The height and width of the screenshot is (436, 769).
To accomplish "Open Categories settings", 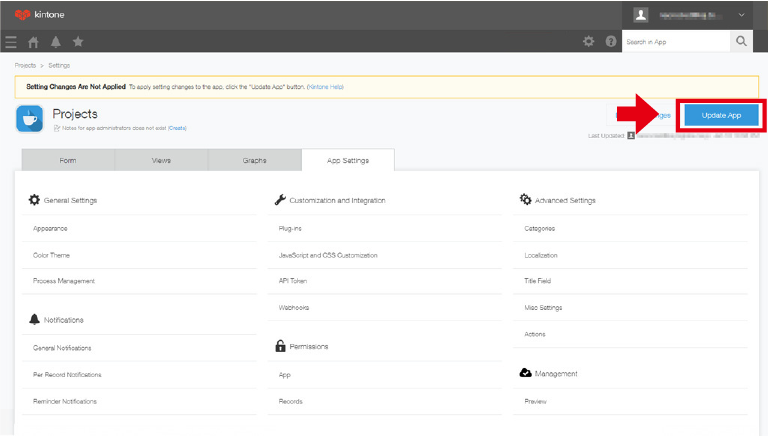I will (539, 229).
